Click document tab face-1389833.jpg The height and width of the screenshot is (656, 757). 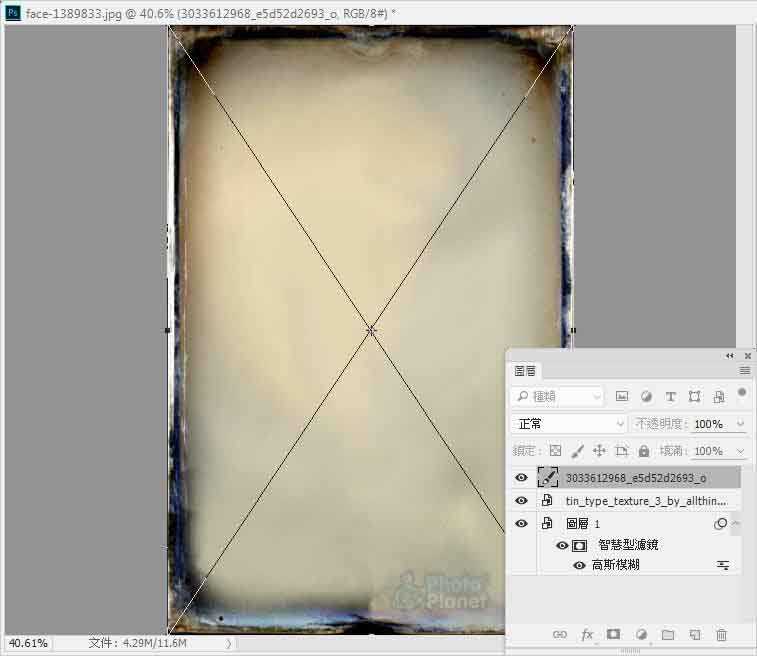tap(210, 14)
